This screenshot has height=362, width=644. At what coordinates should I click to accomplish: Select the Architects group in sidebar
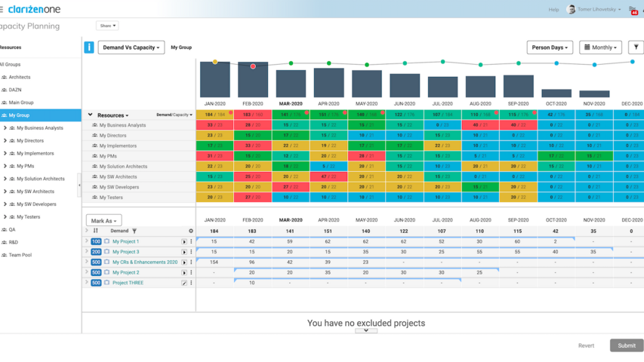20,77
